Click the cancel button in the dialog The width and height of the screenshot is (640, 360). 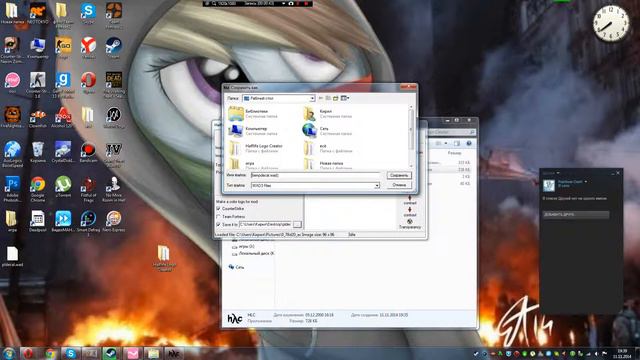pos(399,185)
